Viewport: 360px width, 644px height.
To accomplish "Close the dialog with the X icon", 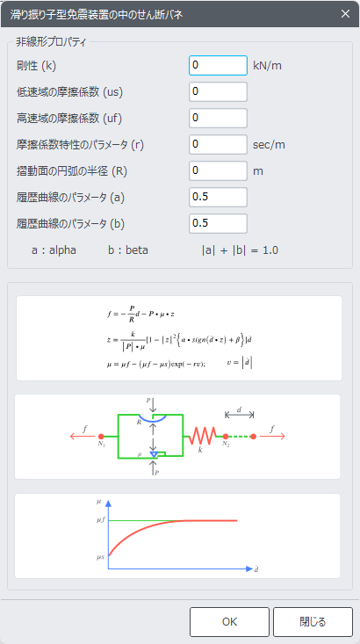I will click(x=345, y=13).
